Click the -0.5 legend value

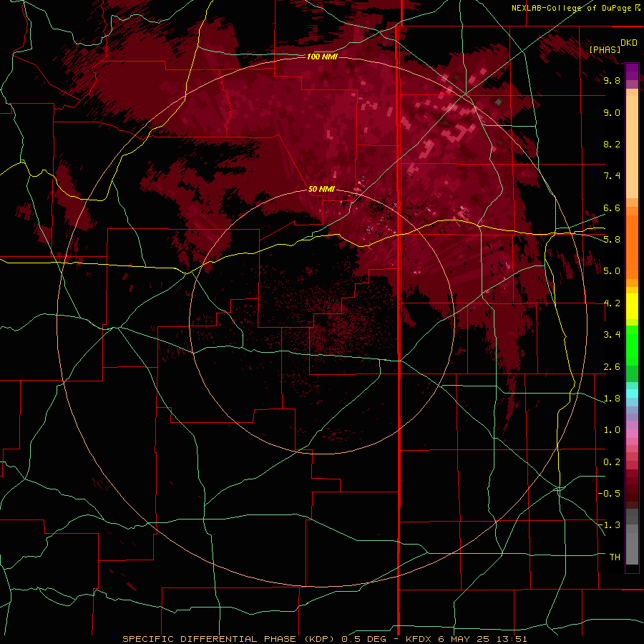[x=609, y=493]
